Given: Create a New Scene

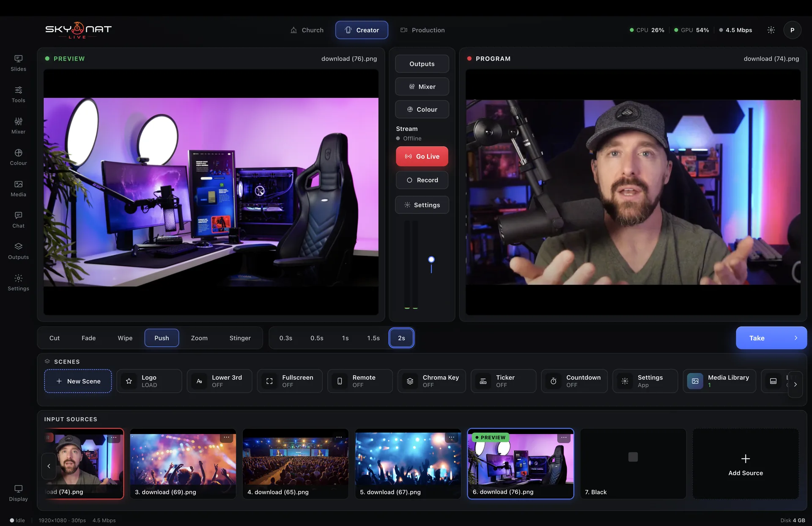Looking at the screenshot, I should coord(78,381).
